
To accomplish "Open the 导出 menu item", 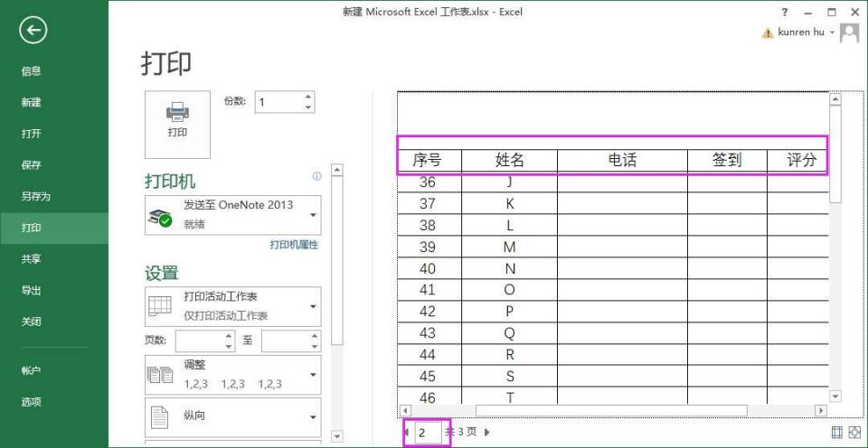I will (x=32, y=290).
